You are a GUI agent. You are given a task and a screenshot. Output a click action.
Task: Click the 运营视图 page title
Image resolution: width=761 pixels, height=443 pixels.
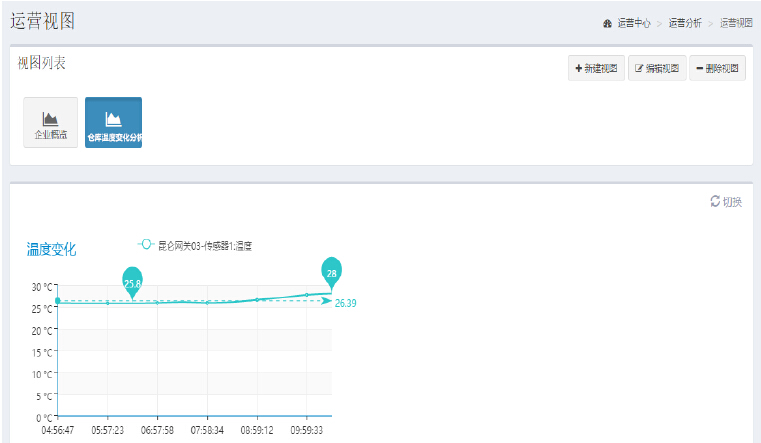pyautogui.click(x=42, y=21)
